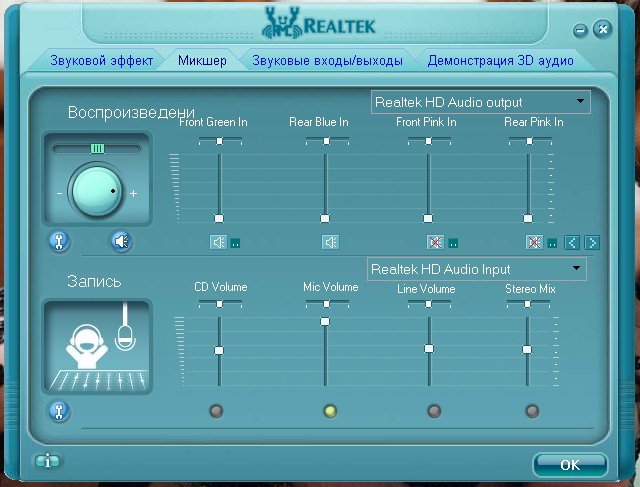The height and width of the screenshot is (487, 640).
Task: Select Mic Volume as recording source
Action: coord(330,411)
